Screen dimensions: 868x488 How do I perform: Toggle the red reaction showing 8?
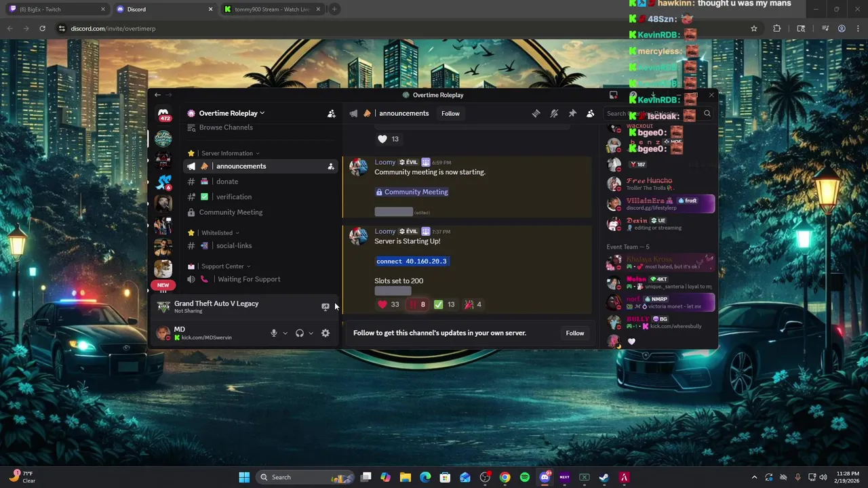click(x=416, y=304)
